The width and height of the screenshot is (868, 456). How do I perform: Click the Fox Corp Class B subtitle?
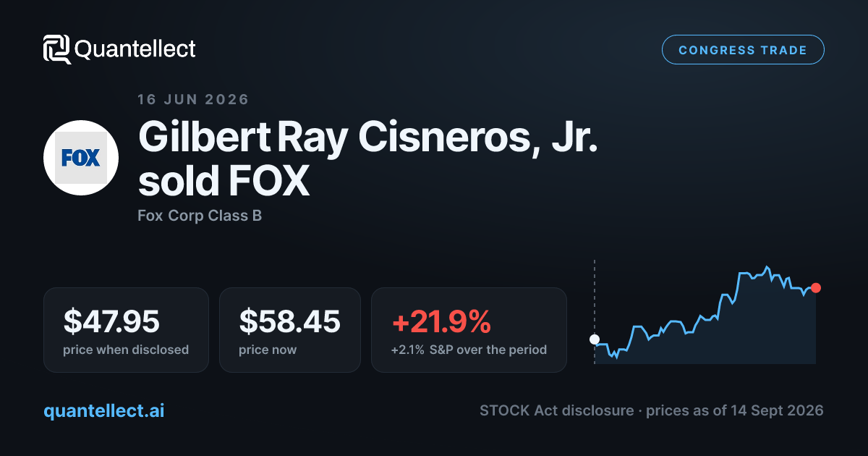click(200, 216)
